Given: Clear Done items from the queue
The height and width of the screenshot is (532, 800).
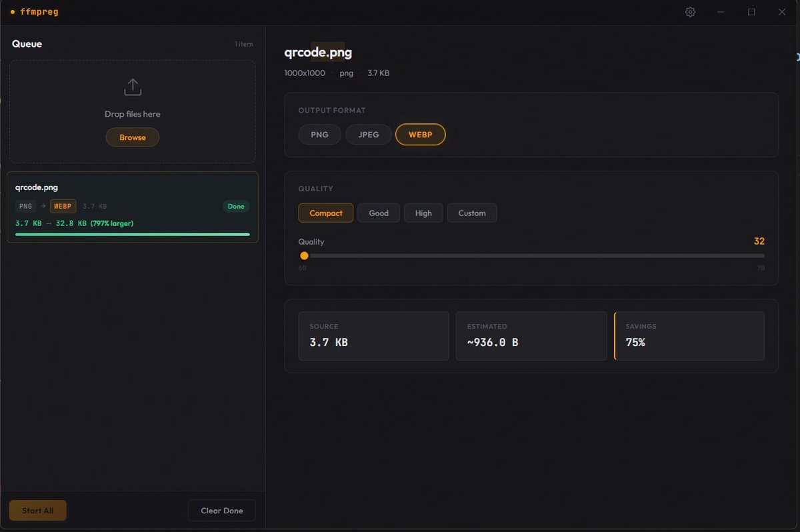Looking at the screenshot, I should [222, 511].
